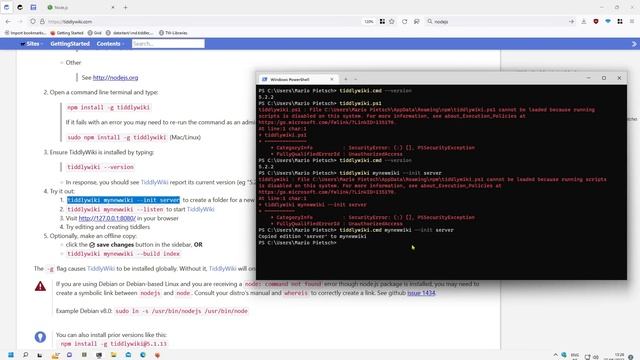Open the Firefox hamburger menu
This screenshot has height=360, width=640.
632,22
